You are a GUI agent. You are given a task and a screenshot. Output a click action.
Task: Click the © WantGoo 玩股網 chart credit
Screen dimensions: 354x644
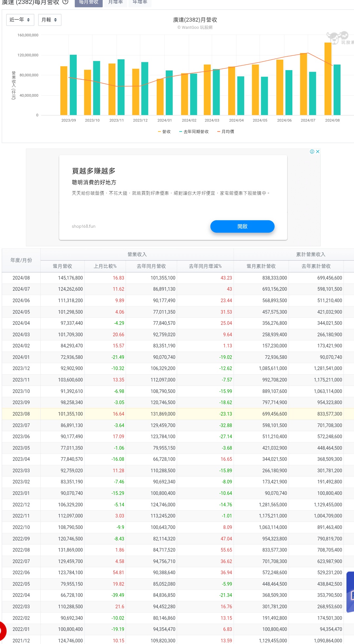(x=195, y=28)
